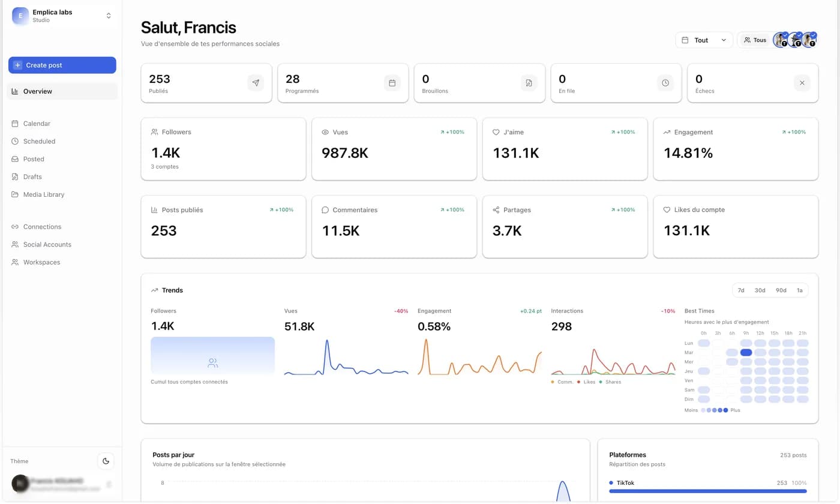
Task: Open Calendar via its sidebar icon
Action: (15, 124)
